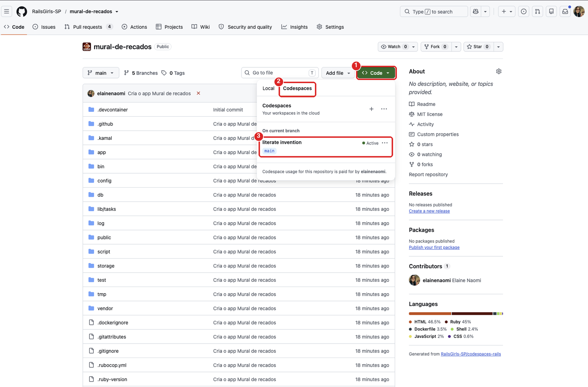Click the failed commit status X icon
588x387 pixels.
(x=198, y=93)
